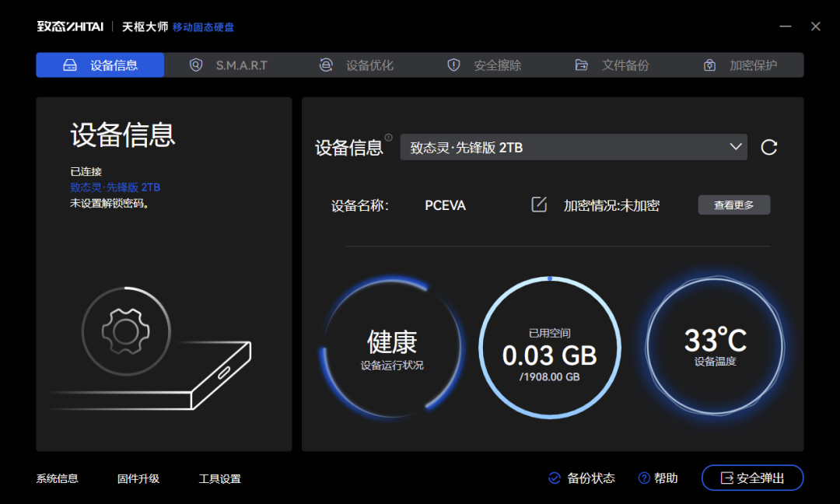Click the 致态ZHITAI logo

tap(70, 26)
